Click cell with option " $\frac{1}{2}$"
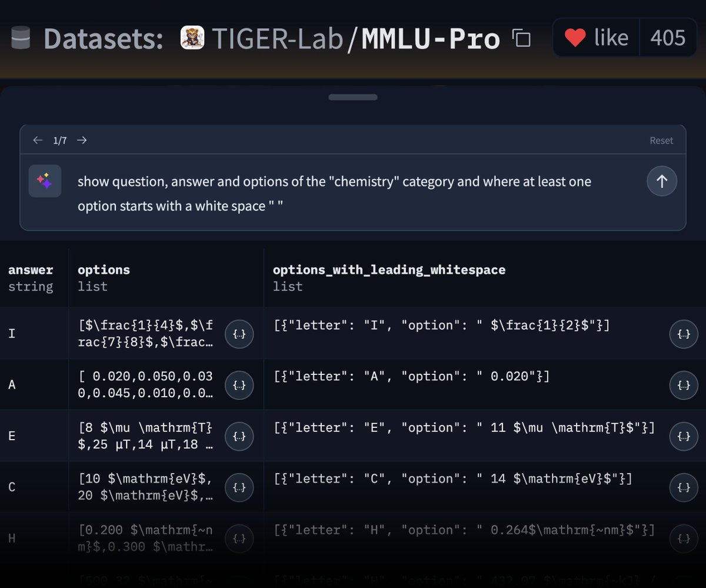This screenshot has width=706, height=588. point(442,325)
